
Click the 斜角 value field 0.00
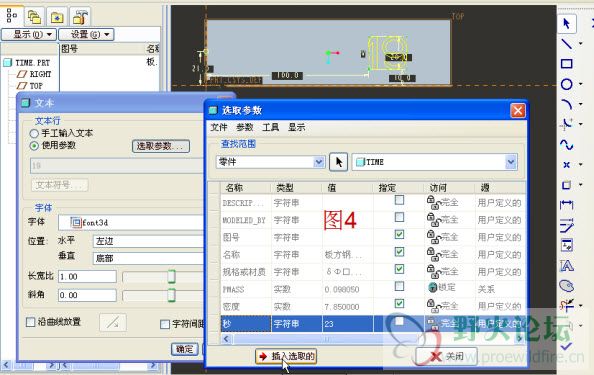point(87,295)
